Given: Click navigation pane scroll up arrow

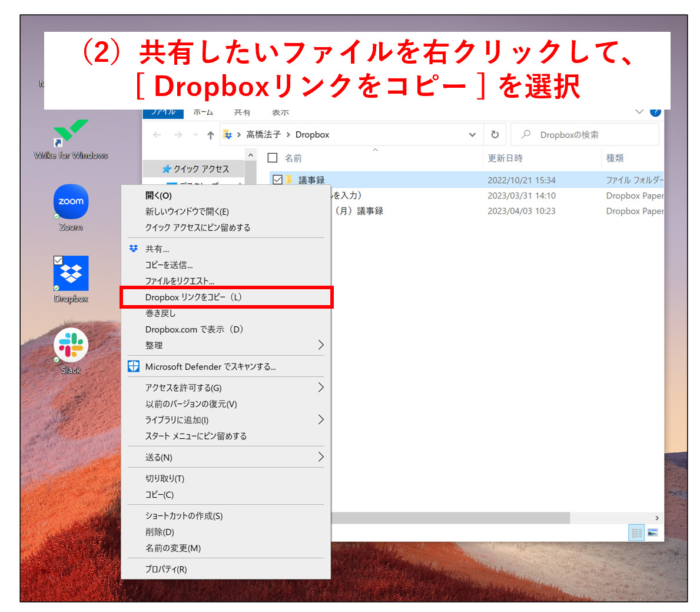Looking at the screenshot, I should (x=250, y=155).
